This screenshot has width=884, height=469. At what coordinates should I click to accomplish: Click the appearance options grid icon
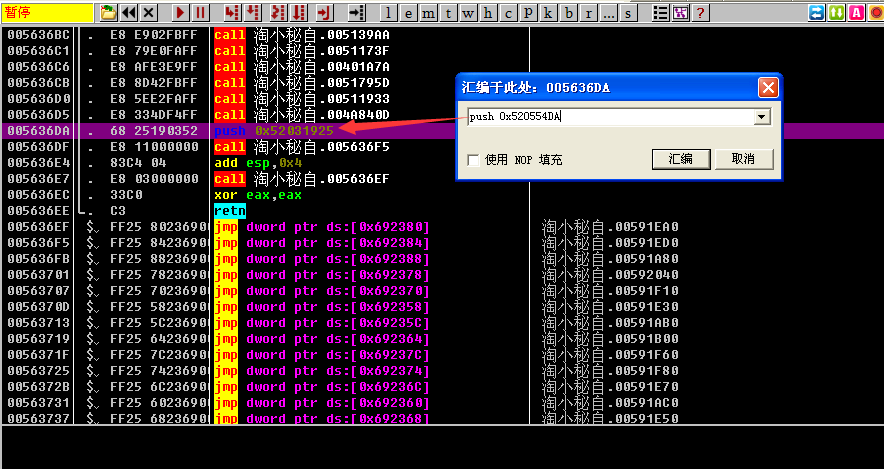pos(680,12)
